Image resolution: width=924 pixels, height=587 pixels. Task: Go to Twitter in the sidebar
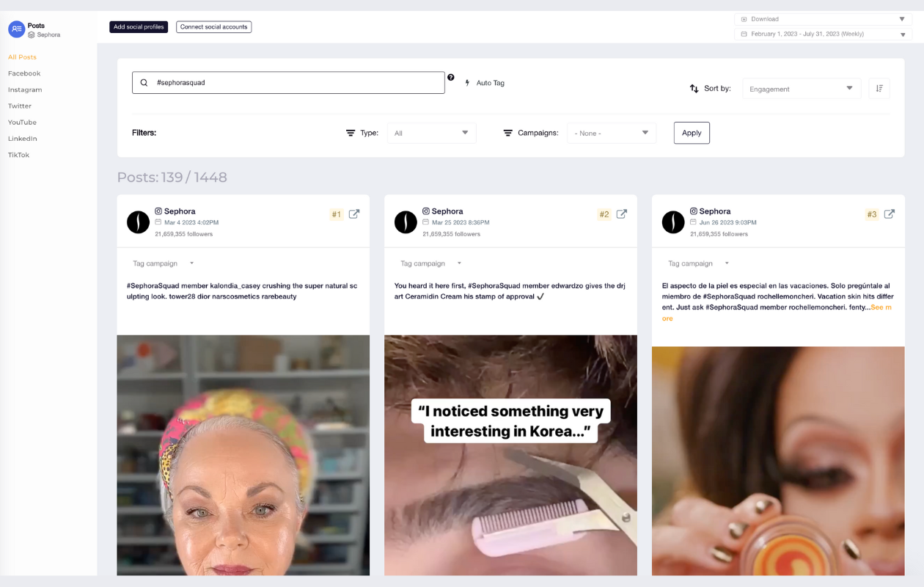20,106
